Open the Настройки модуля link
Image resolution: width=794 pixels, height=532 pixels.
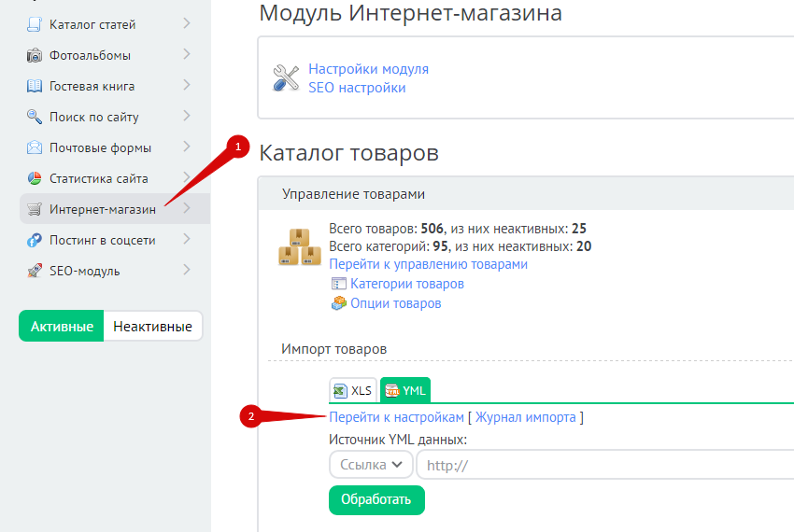coord(368,69)
